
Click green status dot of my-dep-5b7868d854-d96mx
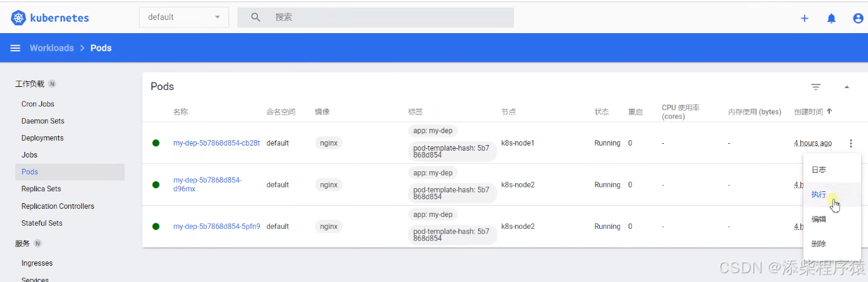pyautogui.click(x=156, y=184)
